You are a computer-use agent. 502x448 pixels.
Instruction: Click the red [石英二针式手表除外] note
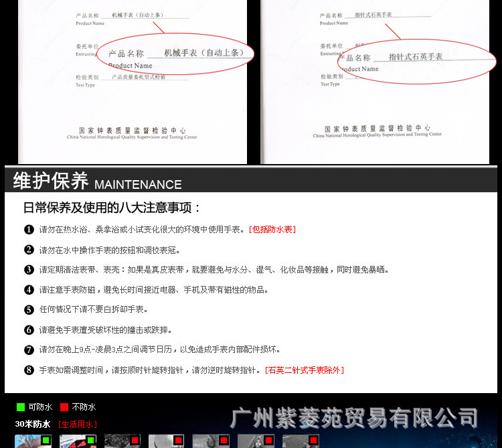click(x=304, y=370)
